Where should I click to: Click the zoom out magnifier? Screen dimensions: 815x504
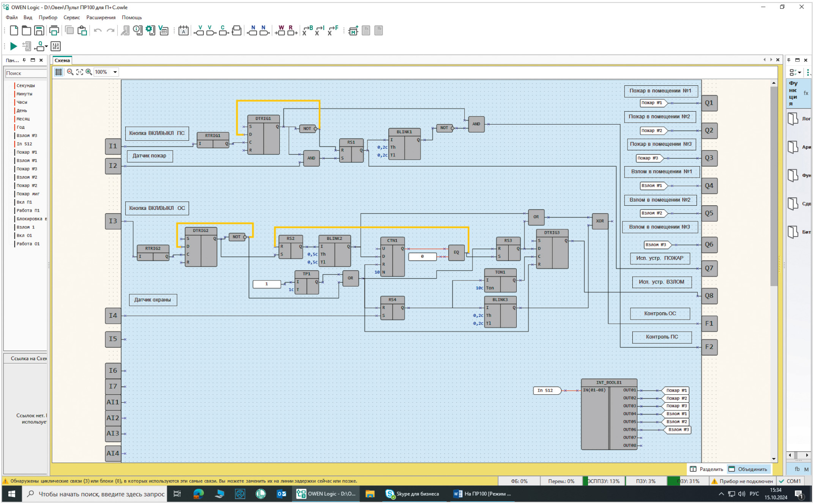(x=70, y=72)
